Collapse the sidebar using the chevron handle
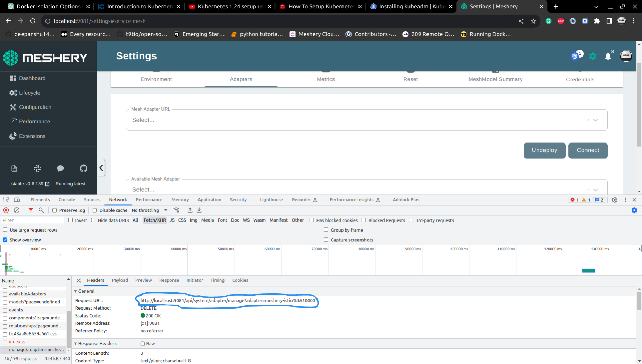Viewport: 642px width, 364px height. click(x=101, y=168)
